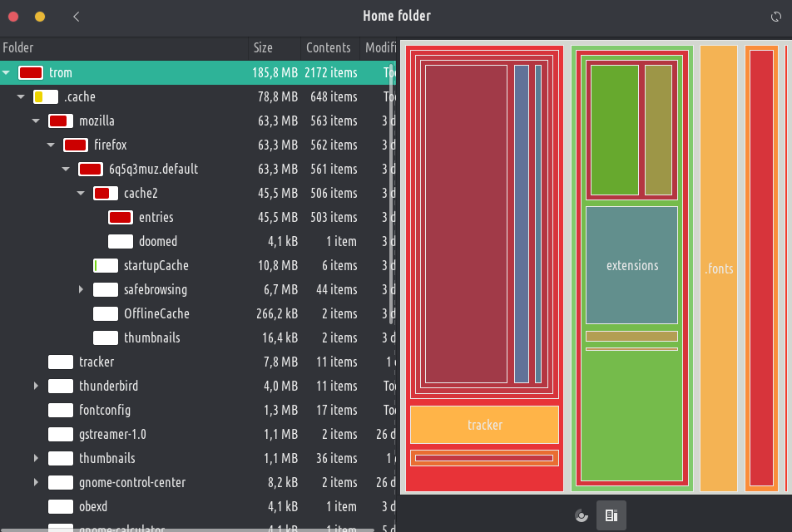Click the tracker rectangle in the treemap
Viewport: 792px width, 532px height.
(x=483, y=425)
